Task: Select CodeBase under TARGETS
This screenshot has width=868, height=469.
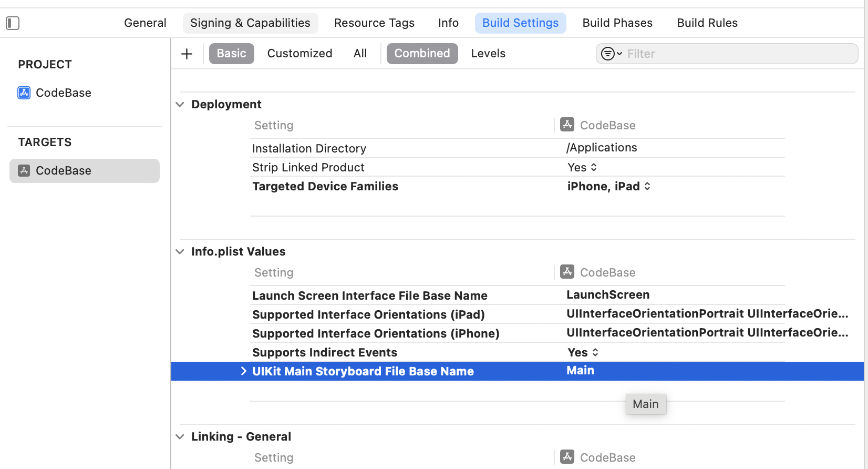Action: click(x=85, y=171)
